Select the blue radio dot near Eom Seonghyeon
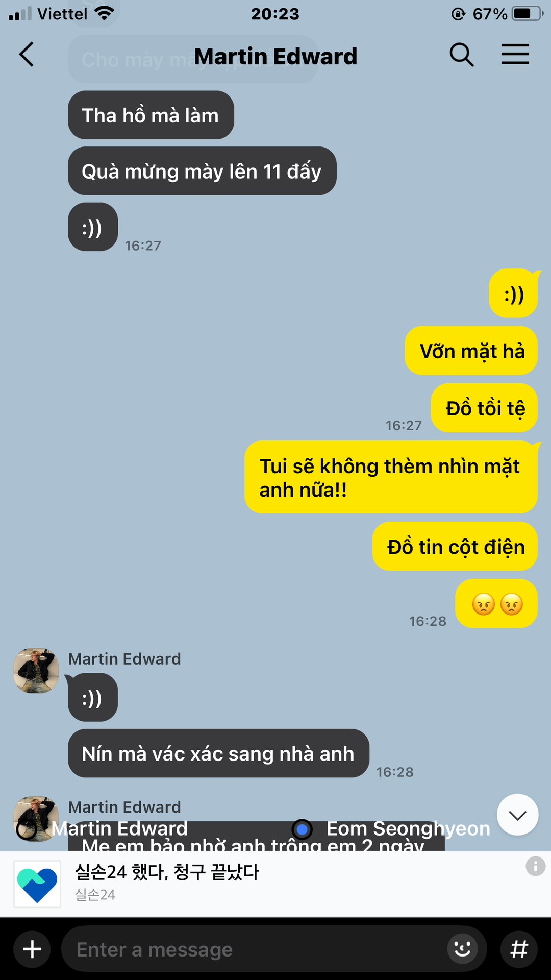Image resolution: width=551 pixels, height=980 pixels. tap(302, 829)
